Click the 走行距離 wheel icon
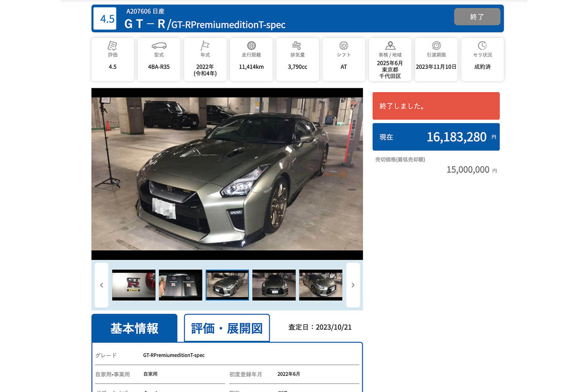 [x=251, y=45]
